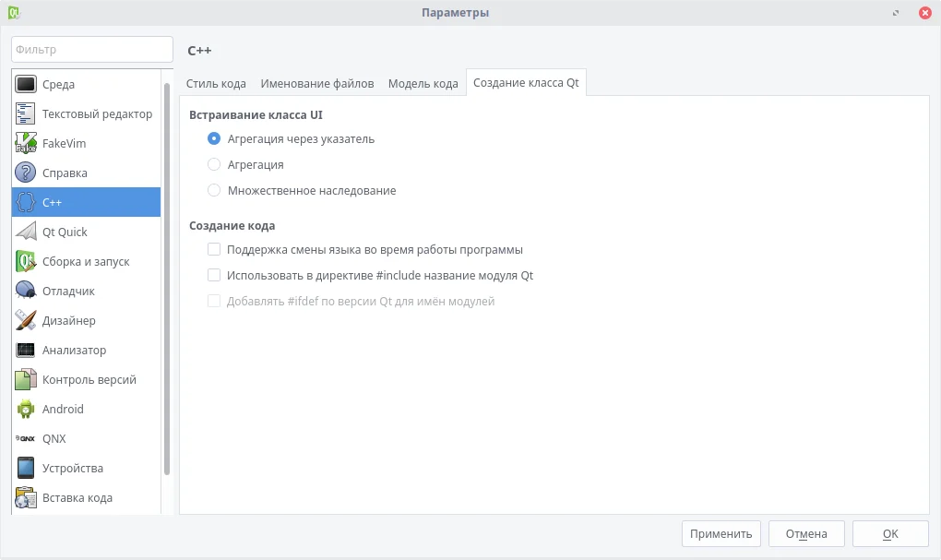Click the Qt Creator logo in the title bar
Viewport: 941px width, 560px height.
(x=14, y=13)
